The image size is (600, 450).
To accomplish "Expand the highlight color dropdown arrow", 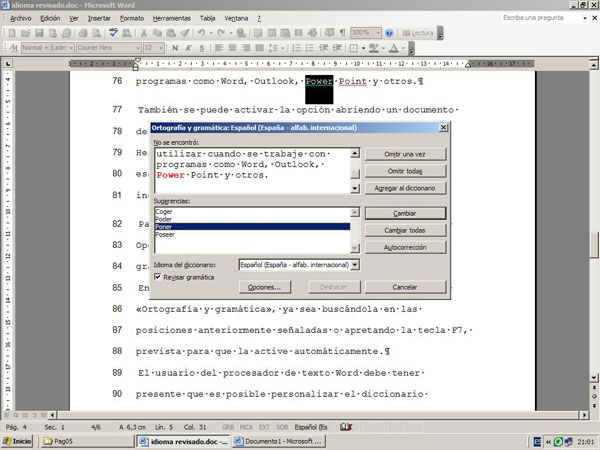I will pyautogui.click(x=383, y=48).
